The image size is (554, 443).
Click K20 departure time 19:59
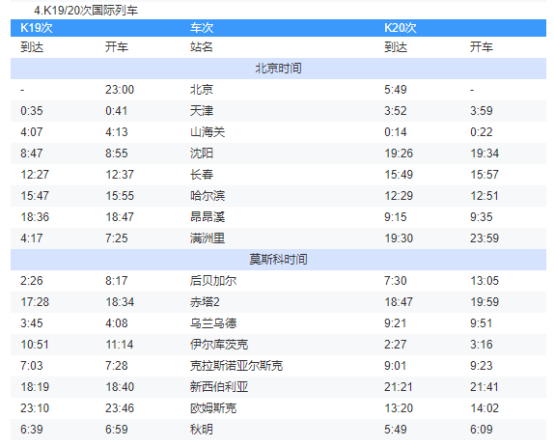coord(484,302)
